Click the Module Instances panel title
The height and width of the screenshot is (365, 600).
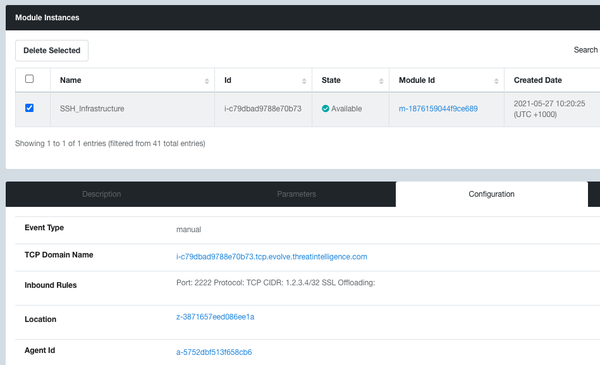(x=47, y=18)
